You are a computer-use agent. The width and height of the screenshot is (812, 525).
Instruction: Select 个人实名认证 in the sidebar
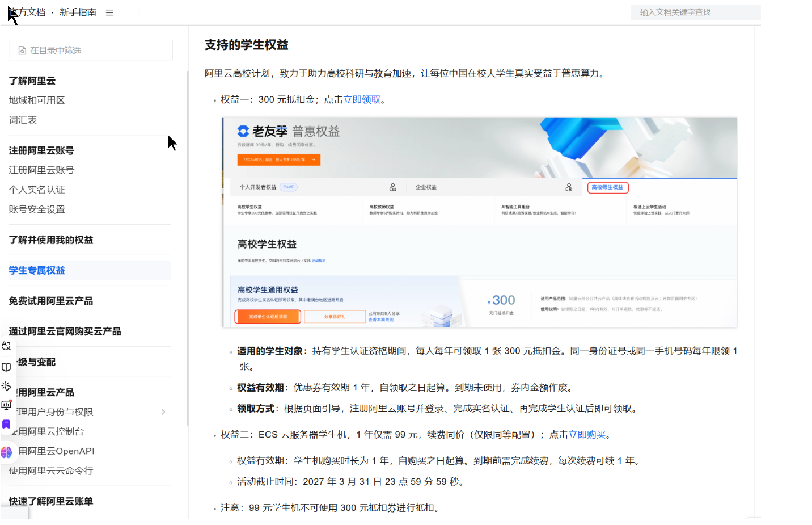click(37, 190)
